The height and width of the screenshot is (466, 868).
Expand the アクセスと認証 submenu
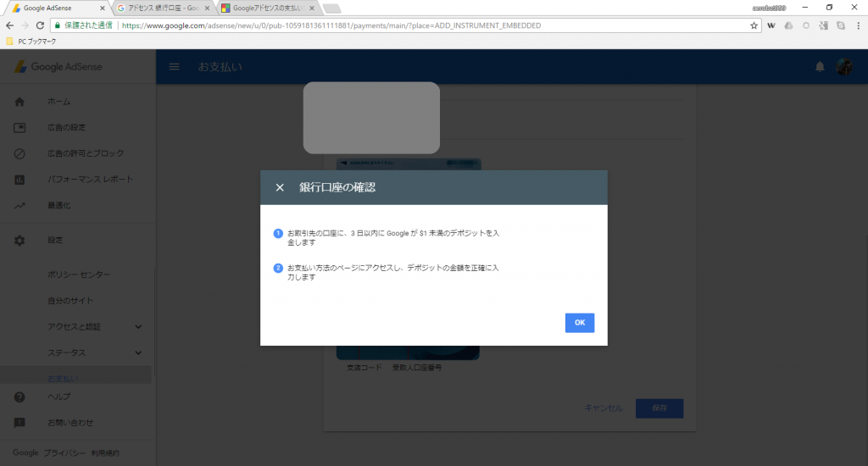(x=138, y=326)
